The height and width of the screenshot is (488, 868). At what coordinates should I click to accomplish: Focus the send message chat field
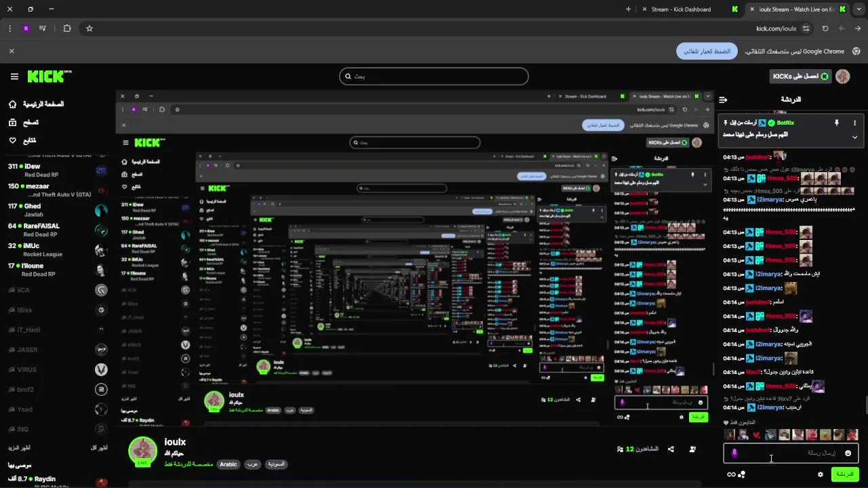pyautogui.click(x=791, y=453)
